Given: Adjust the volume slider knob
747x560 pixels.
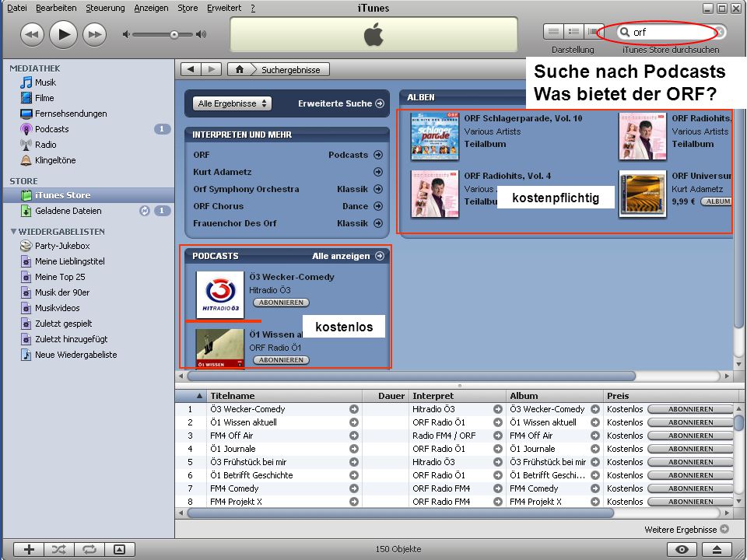Looking at the screenshot, I should tap(174, 34).
